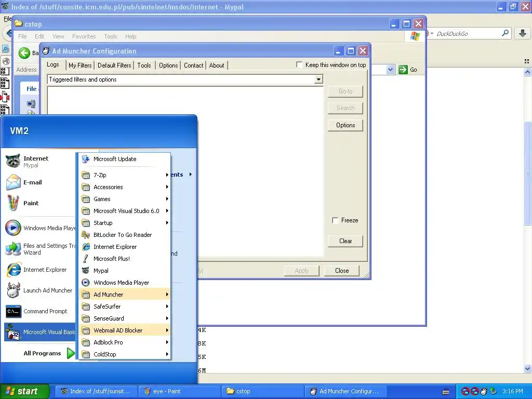Click the on-screen keyboard taskbar icon

click(446, 392)
